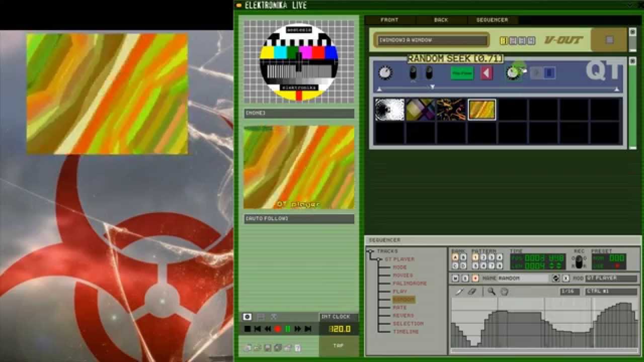The image size is (644, 362).
Task: Open the [WINDOW] A WINDOW output dropdown
Action: pos(433,40)
